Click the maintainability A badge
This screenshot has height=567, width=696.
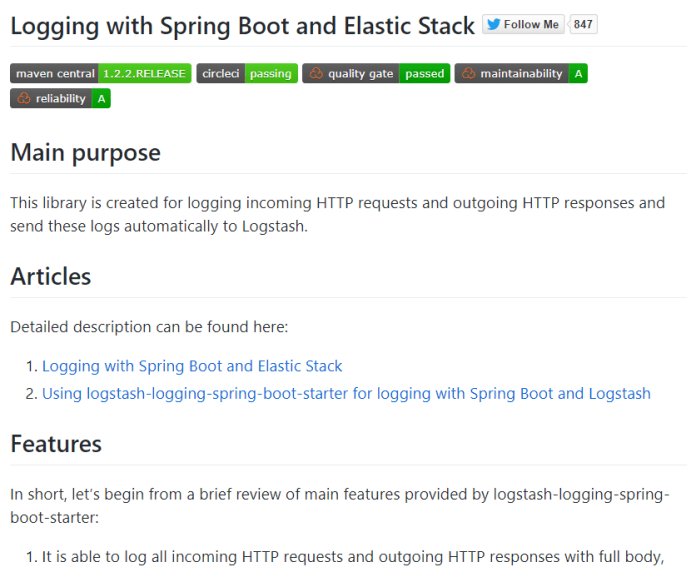521,73
